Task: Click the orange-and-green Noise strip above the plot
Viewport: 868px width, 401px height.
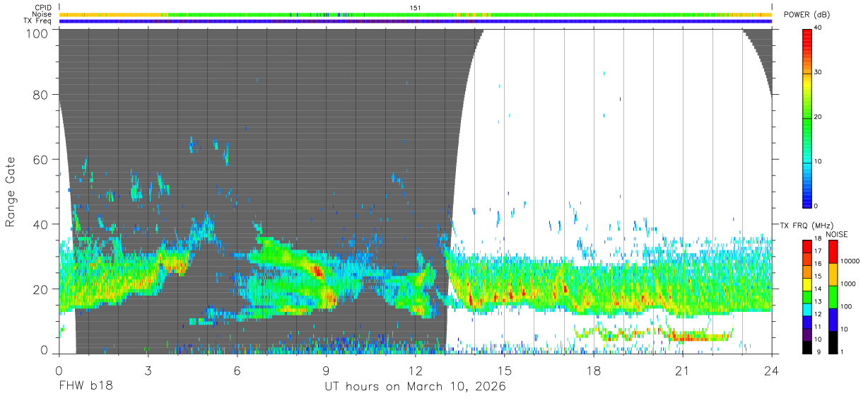Action: (416, 14)
